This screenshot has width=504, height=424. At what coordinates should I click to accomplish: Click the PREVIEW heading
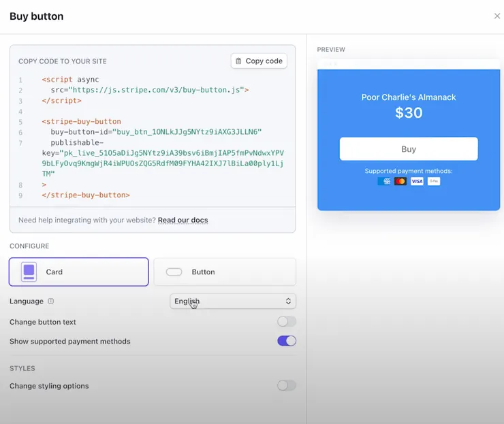(331, 50)
